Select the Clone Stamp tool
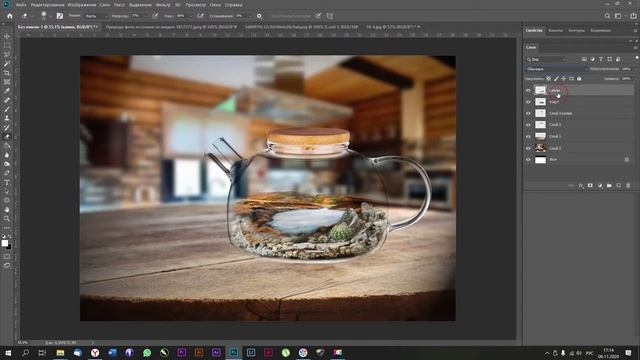 coord(7,118)
